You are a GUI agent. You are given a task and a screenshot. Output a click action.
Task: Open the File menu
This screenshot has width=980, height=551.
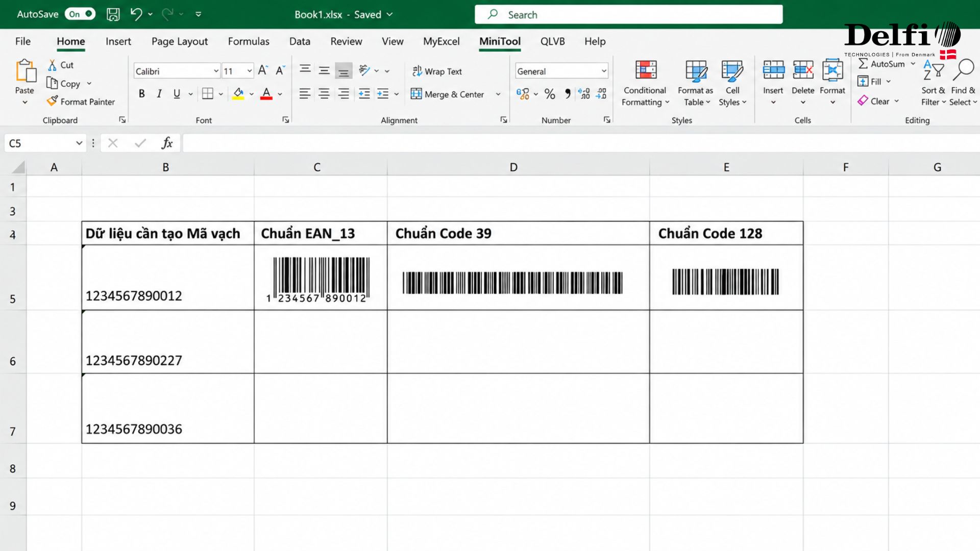point(23,41)
